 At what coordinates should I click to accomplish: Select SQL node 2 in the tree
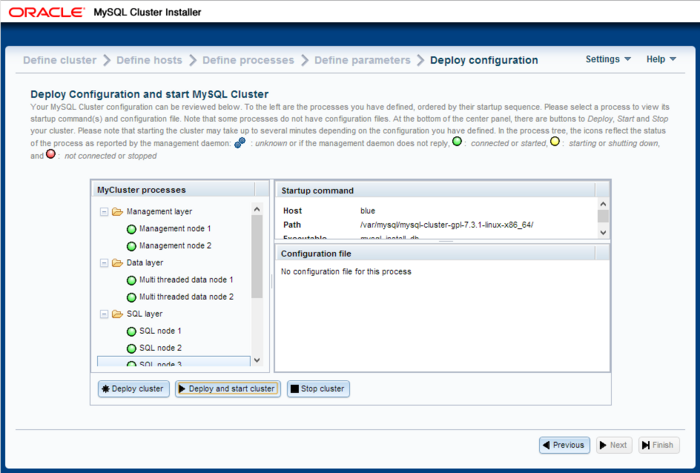160,348
